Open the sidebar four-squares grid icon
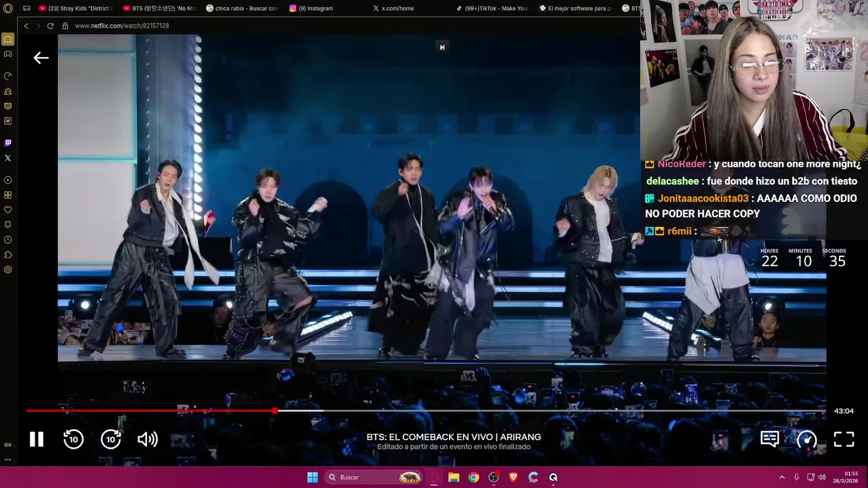 point(8,195)
